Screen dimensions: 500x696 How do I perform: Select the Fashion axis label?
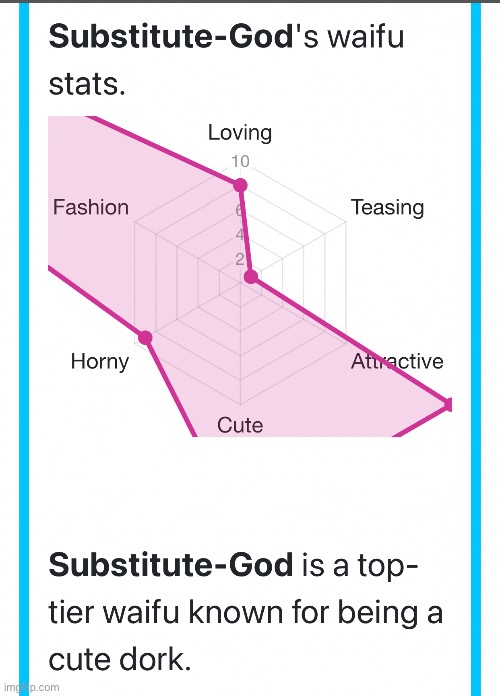click(91, 207)
